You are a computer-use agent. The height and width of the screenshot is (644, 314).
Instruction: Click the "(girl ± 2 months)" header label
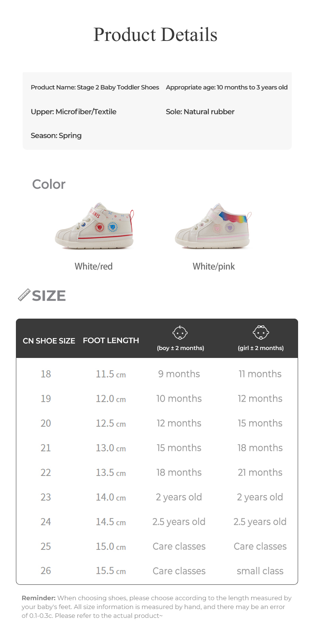point(261,348)
